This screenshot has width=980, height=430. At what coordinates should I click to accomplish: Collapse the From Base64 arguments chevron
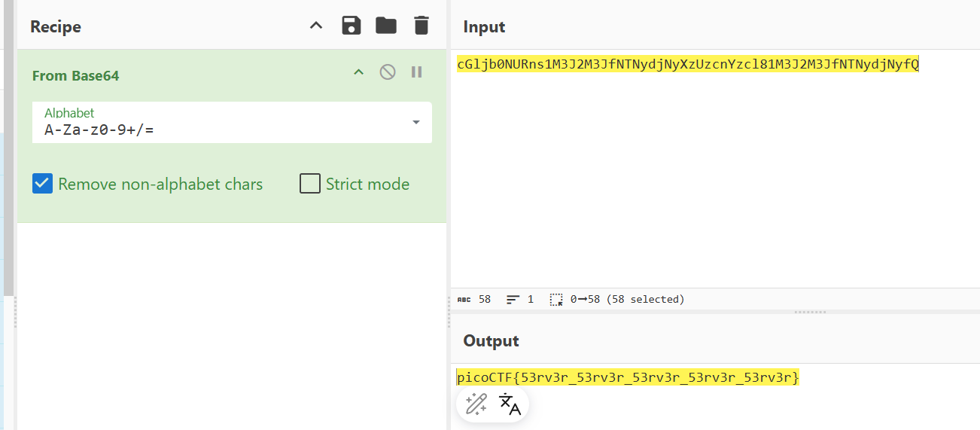coord(359,72)
